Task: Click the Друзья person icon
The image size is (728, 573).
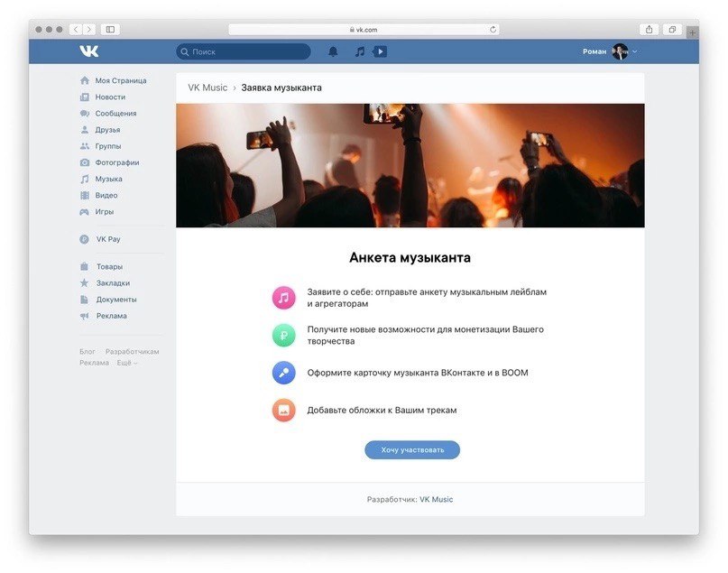Action: 85,130
